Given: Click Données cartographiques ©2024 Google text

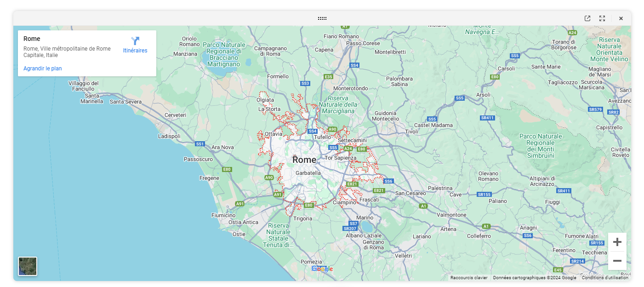Looking at the screenshot, I should [534, 278].
